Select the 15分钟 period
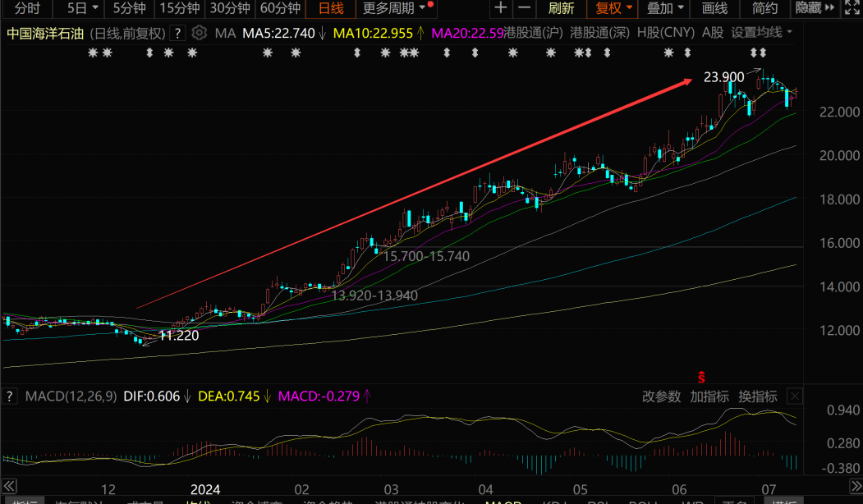This screenshot has width=863, height=504. click(180, 8)
